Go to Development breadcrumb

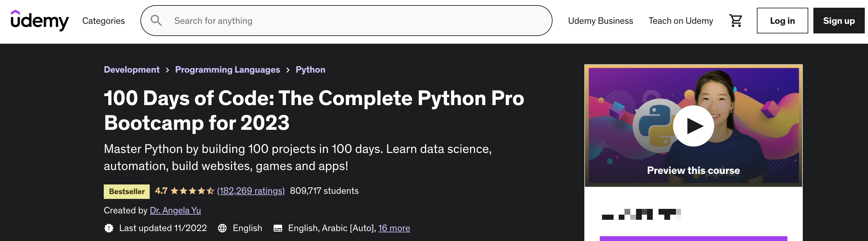point(131,69)
